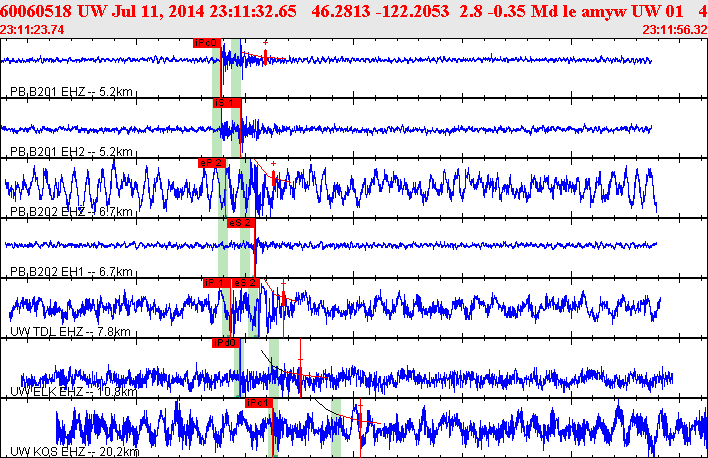Click the eP 2 pick flag on B202 EHZ
Viewport: 708px width, 458px height.
(x=212, y=162)
